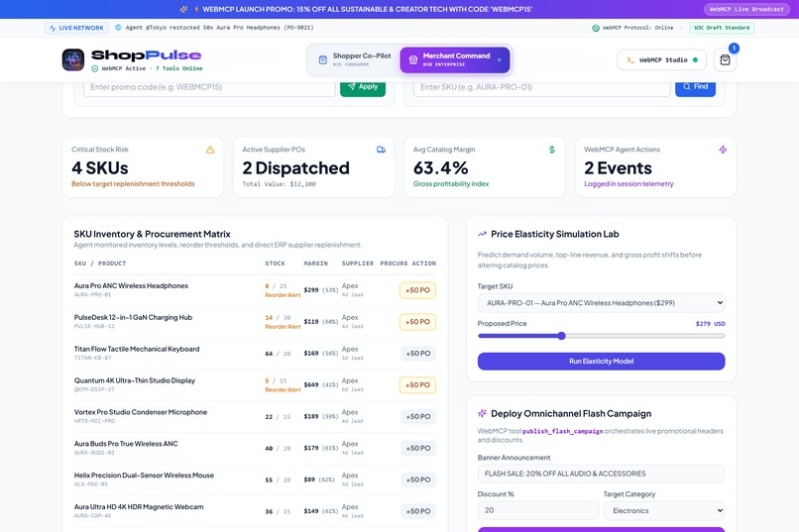
Task: Click 'Reorder Alert' under Quantum 4K Display
Action: click(x=283, y=390)
